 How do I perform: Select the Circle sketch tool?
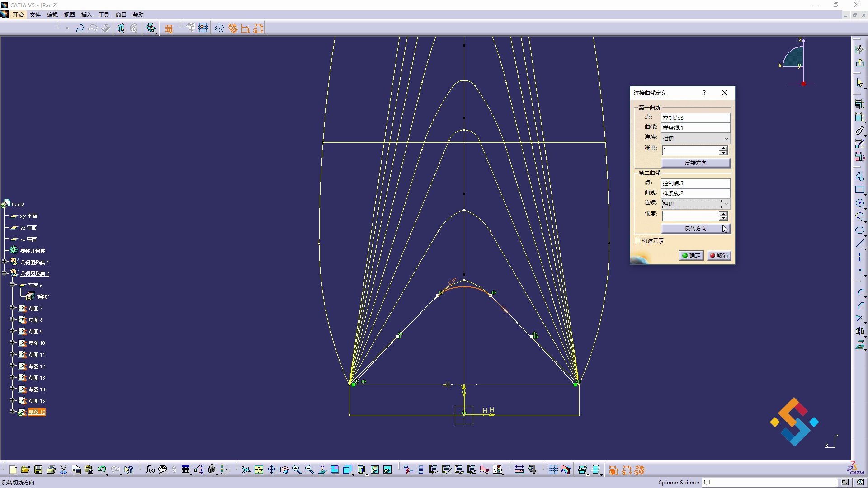point(859,203)
